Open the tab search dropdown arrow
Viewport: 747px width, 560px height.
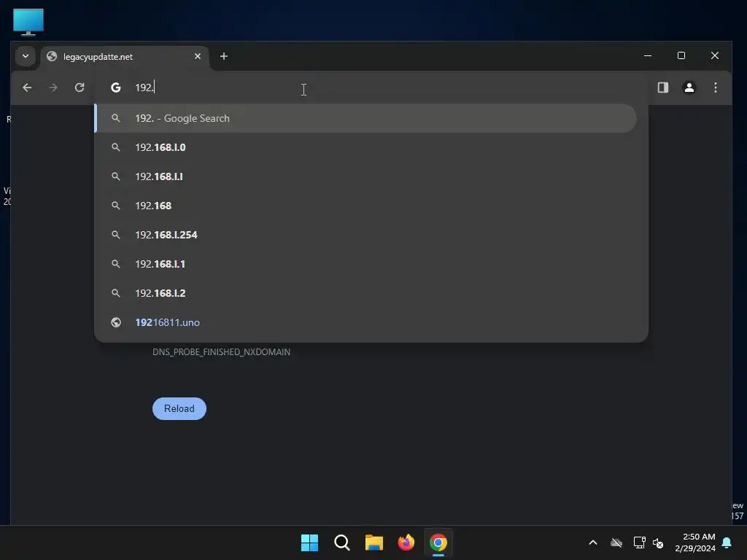[x=26, y=56]
